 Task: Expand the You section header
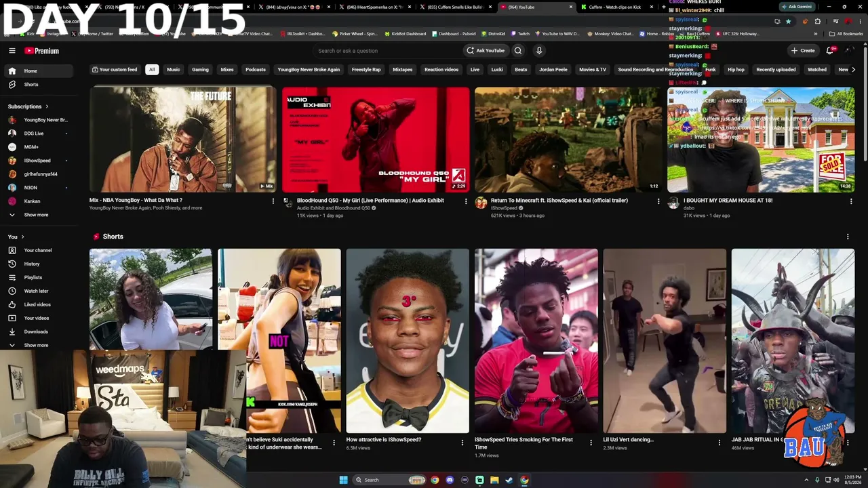16,237
